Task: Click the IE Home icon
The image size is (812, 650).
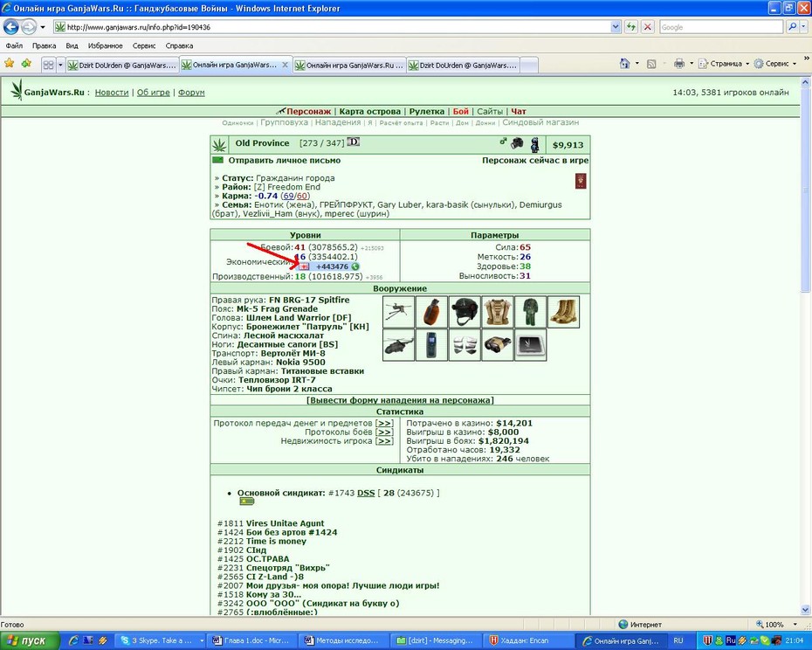Action: (625, 63)
